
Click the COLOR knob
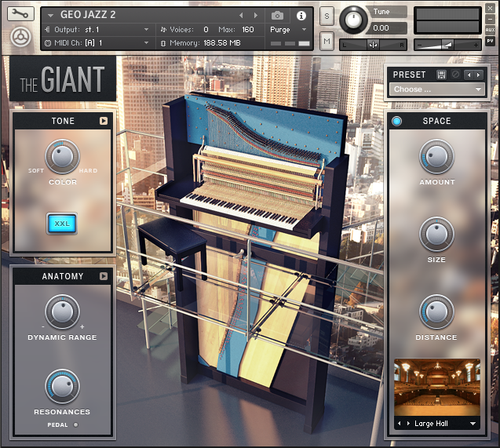click(62, 156)
